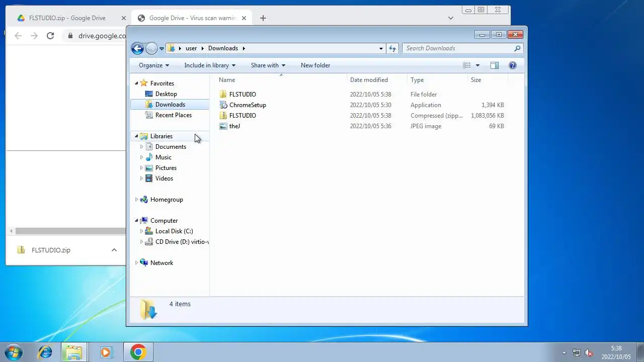This screenshot has width=644, height=362.
Task: Expand the Documents library node
Action: (141, 147)
